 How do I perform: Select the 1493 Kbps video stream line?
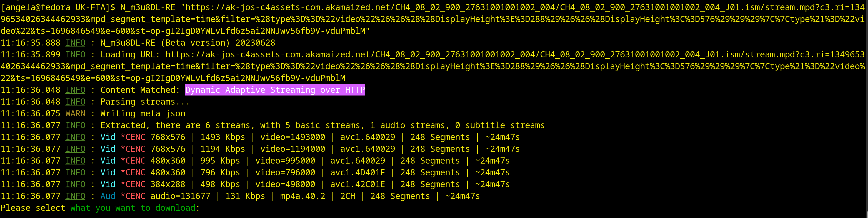pyautogui.click(x=222, y=137)
